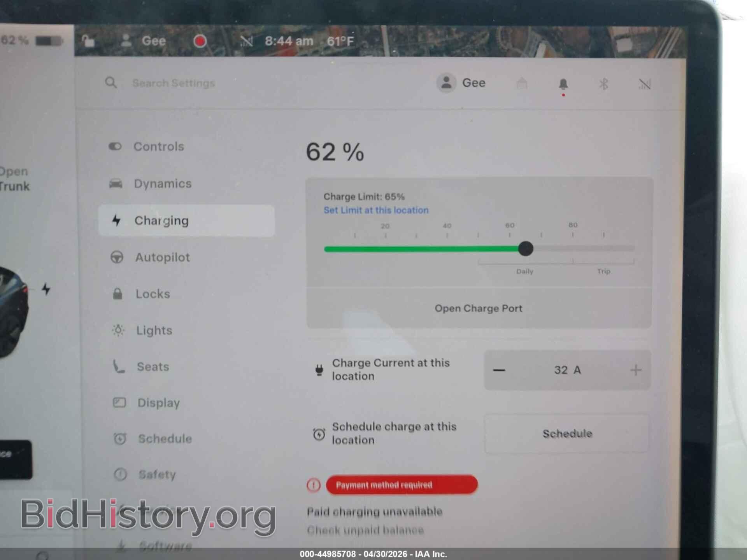Tap the red dashcam record icon
This screenshot has width=747, height=560.
pos(200,41)
